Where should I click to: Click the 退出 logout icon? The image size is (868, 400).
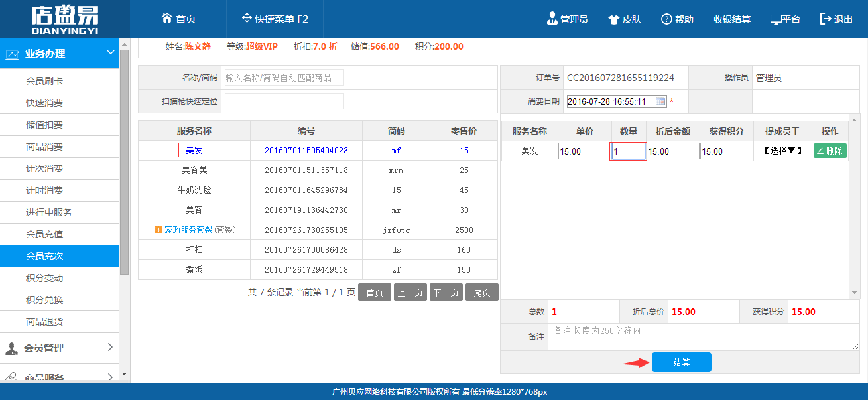pos(826,19)
